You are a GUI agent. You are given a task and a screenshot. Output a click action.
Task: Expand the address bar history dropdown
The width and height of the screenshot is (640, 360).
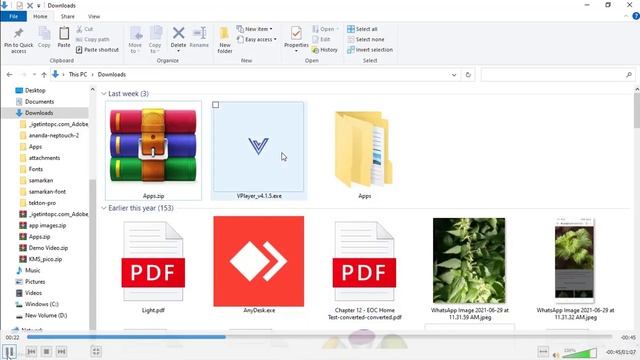(x=454, y=75)
